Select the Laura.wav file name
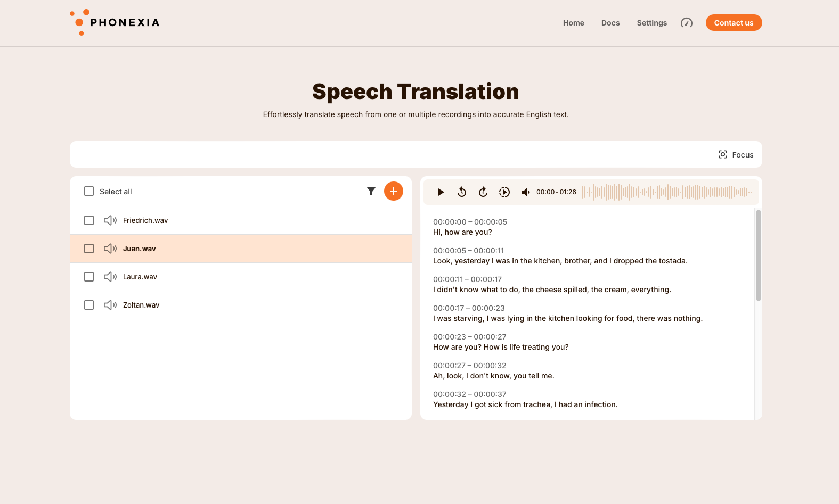The height and width of the screenshot is (504, 839). 140,277
